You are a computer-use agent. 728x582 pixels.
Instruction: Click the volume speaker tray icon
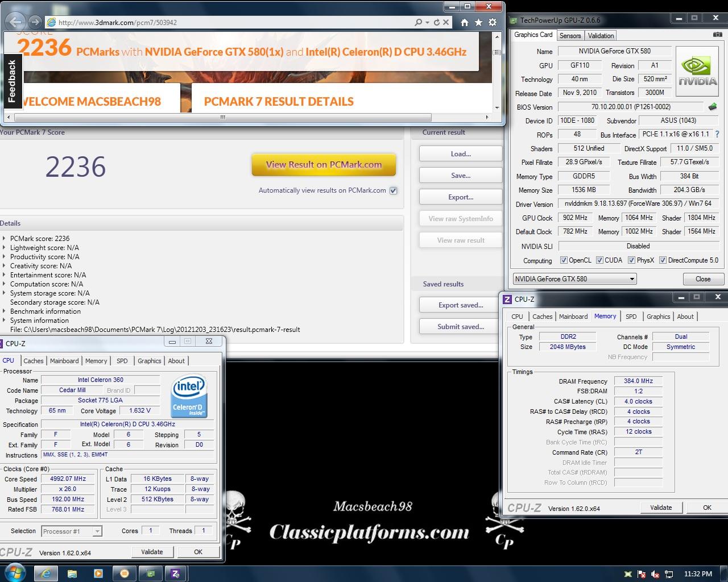[x=655, y=574]
